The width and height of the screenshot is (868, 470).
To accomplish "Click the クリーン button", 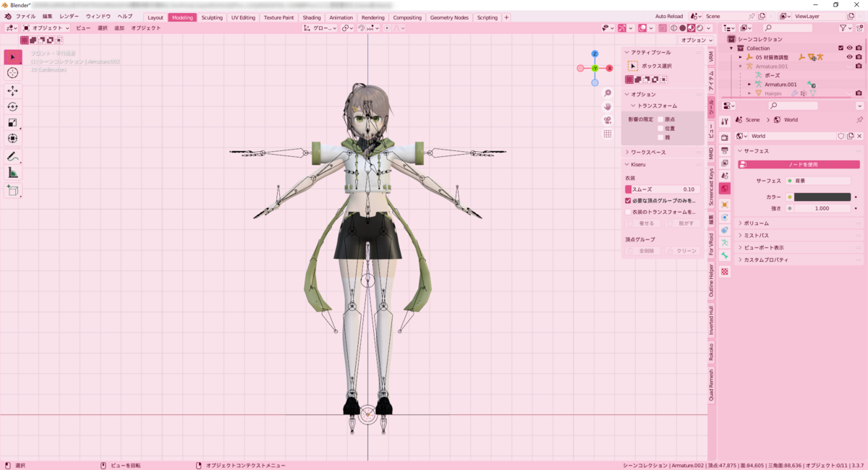I will point(682,251).
